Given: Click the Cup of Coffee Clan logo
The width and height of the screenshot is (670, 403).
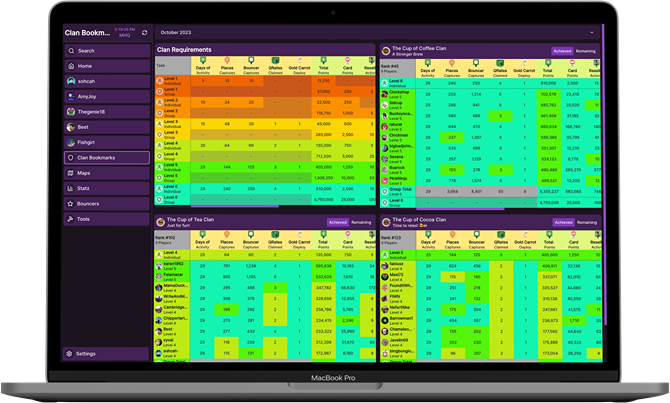Looking at the screenshot, I should [x=385, y=50].
